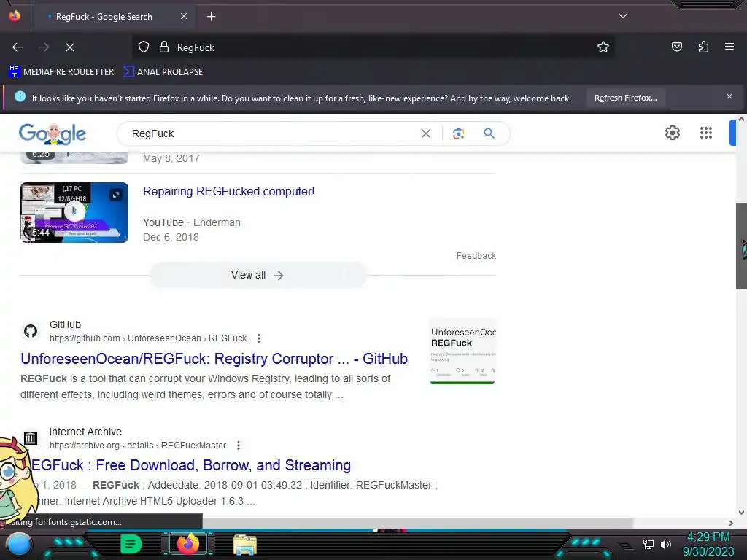
Task: Click the Start orb on the taskbar
Action: tap(19, 545)
